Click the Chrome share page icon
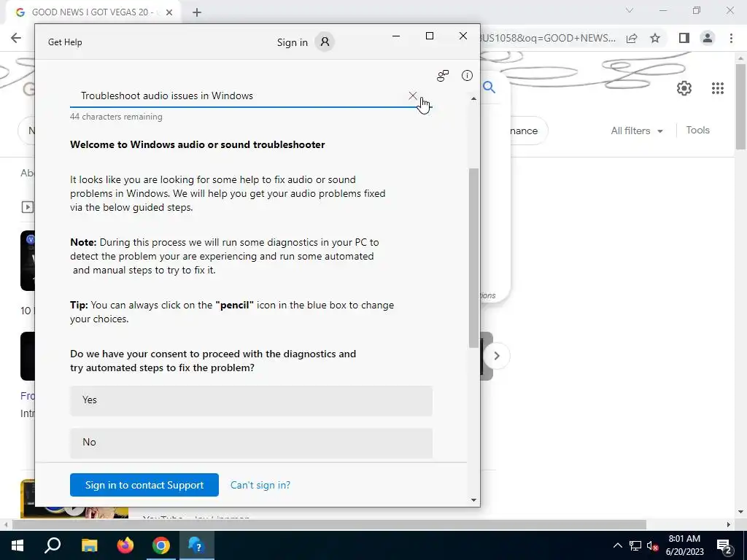Screen dimensions: 747x560 632,38
